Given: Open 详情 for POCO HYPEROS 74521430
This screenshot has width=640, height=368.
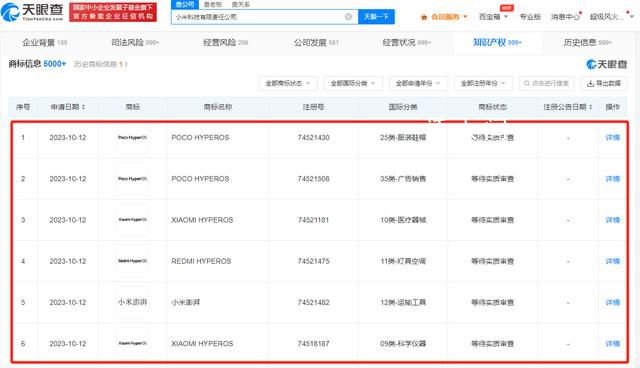Looking at the screenshot, I should pos(612,137).
